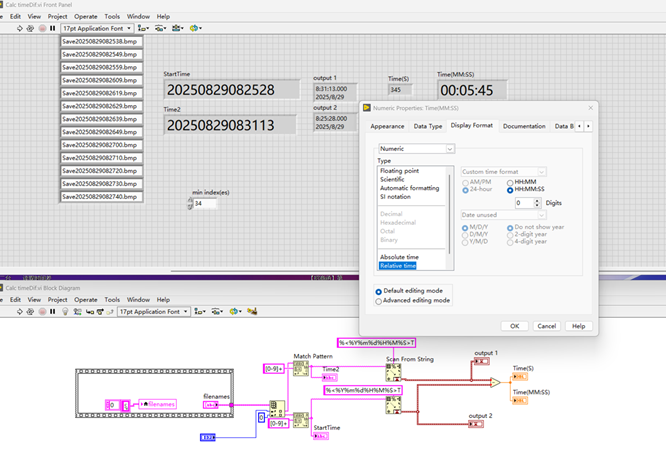Screen dimensions: 666x464
Task: Run the VI in the Front Panel toolbar
Action: 20,28
